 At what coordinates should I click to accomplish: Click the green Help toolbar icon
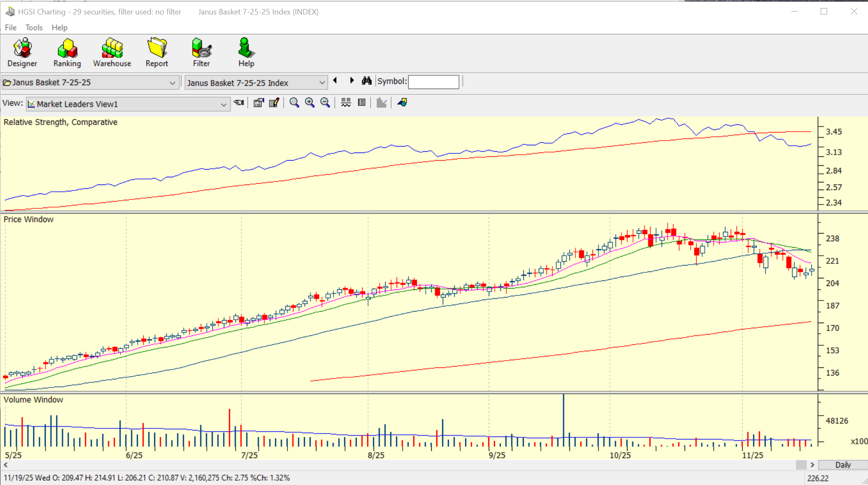coord(246,52)
